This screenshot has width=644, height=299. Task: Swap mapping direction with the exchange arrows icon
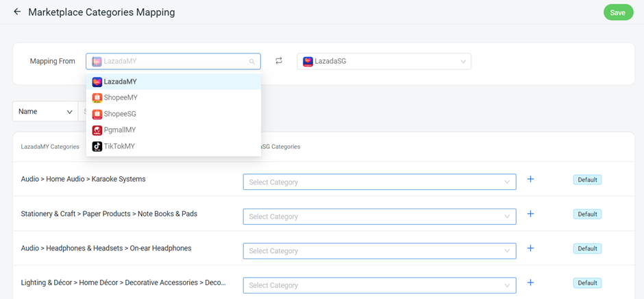tap(279, 61)
